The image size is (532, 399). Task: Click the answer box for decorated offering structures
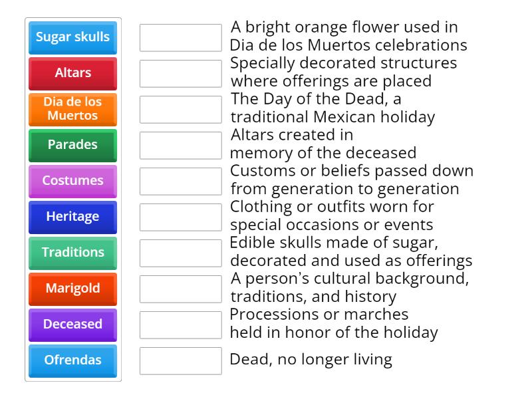click(180, 72)
